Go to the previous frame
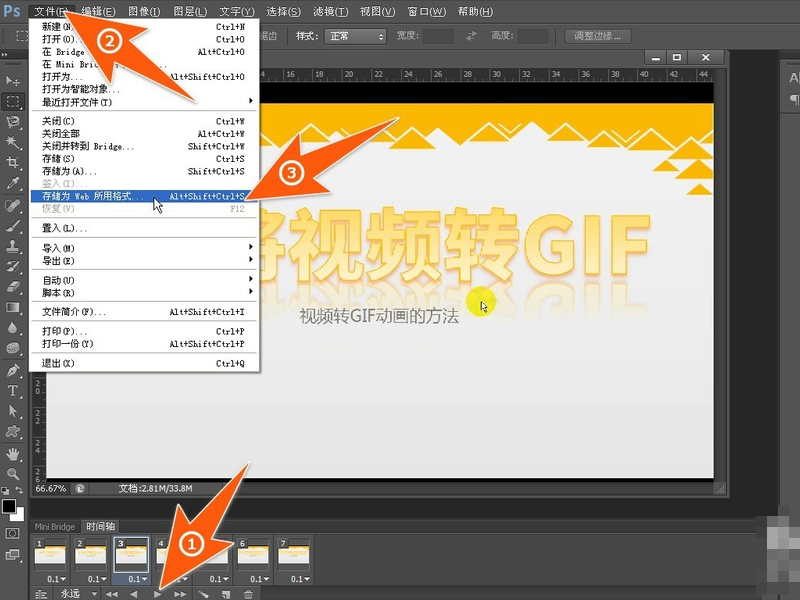800x600 pixels. pos(134,594)
